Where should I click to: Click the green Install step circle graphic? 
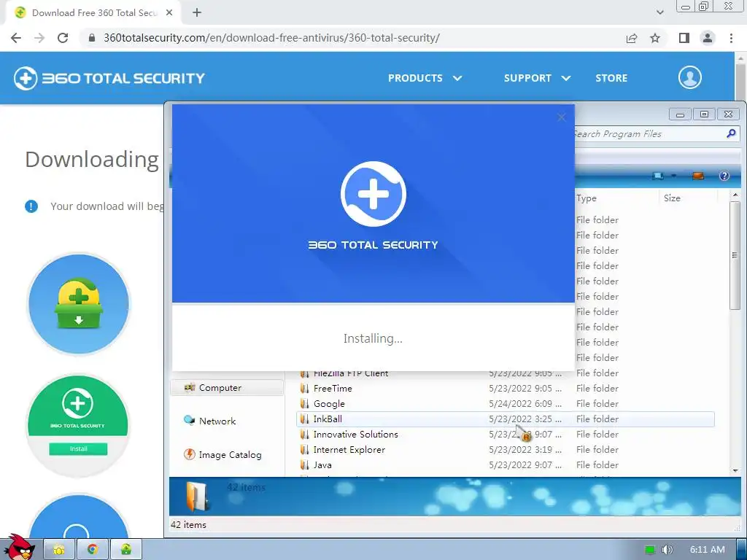(x=78, y=425)
